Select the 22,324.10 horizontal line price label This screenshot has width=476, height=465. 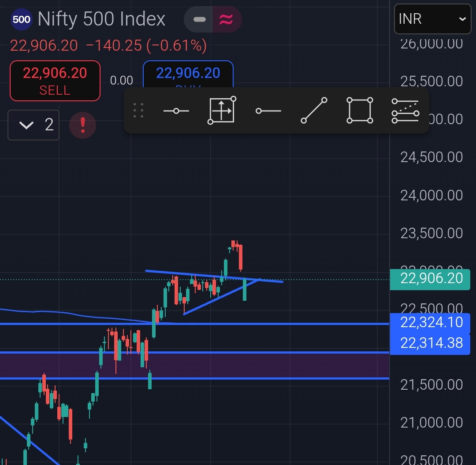pos(431,322)
